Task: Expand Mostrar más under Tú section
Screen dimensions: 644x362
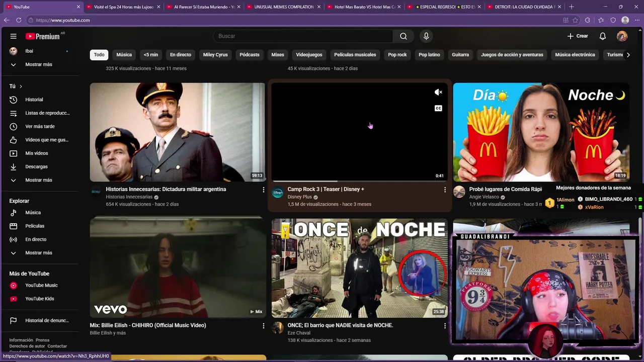Action: click(x=39, y=180)
